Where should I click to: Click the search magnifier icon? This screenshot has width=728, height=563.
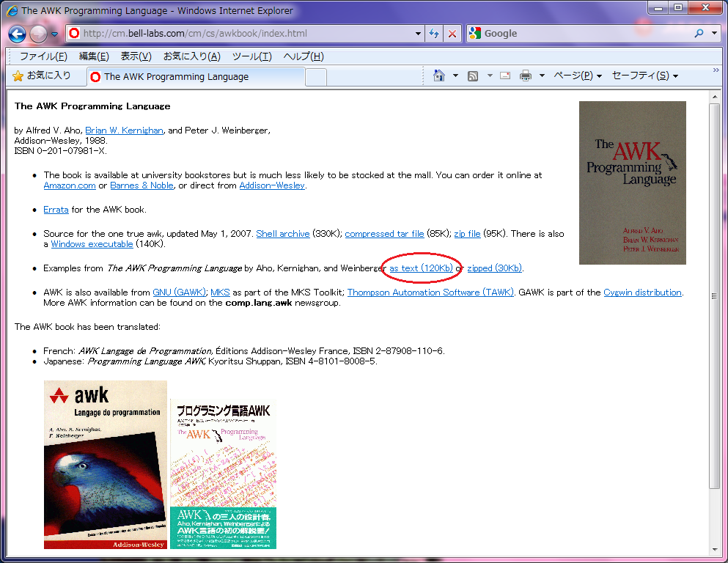tap(699, 34)
